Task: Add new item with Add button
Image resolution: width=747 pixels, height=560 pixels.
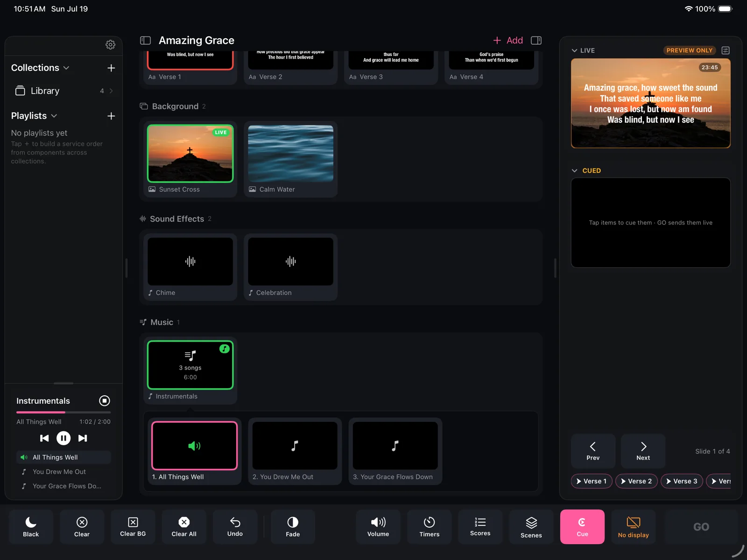Action: point(508,41)
